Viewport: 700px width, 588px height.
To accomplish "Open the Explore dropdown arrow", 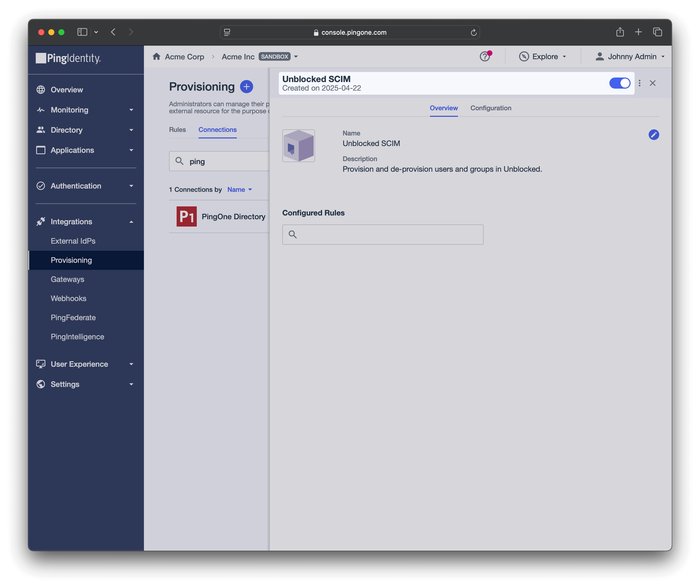I will 564,57.
